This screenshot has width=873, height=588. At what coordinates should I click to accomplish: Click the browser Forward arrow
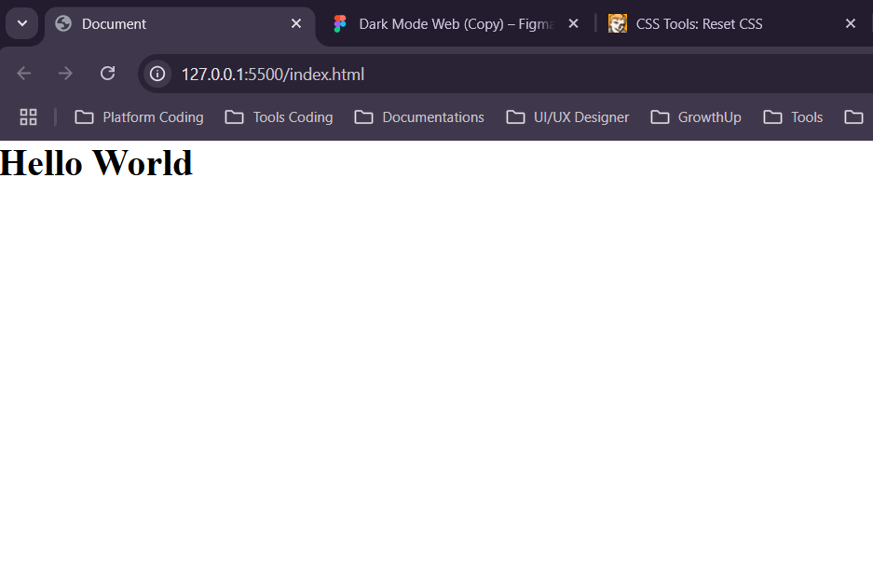[65, 74]
